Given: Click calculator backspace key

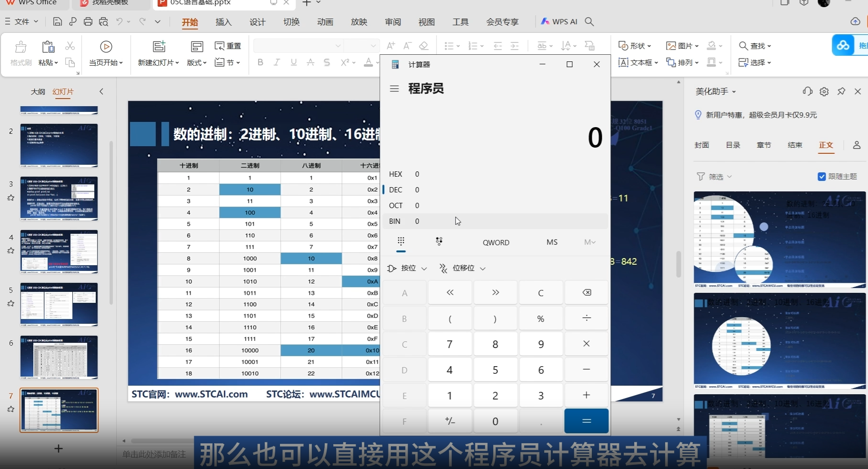Looking at the screenshot, I should pos(587,292).
